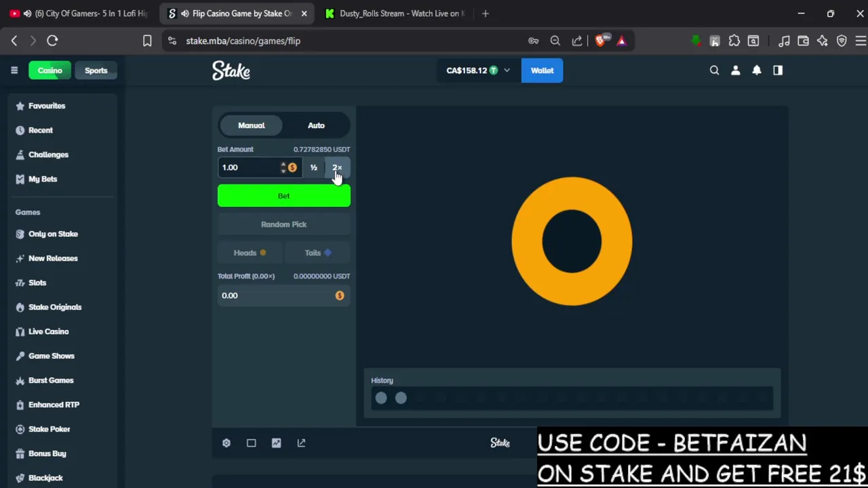This screenshot has width=868, height=488.
Task: Click the Total Profit field
Action: (x=284, y=296)
